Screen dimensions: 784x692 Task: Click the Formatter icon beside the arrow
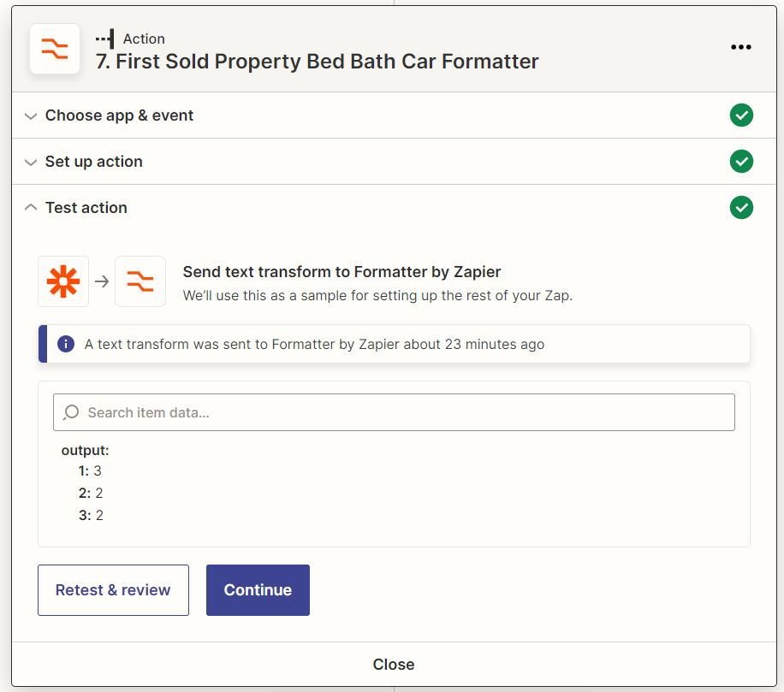pyautogui.click(x=140, y=281)
